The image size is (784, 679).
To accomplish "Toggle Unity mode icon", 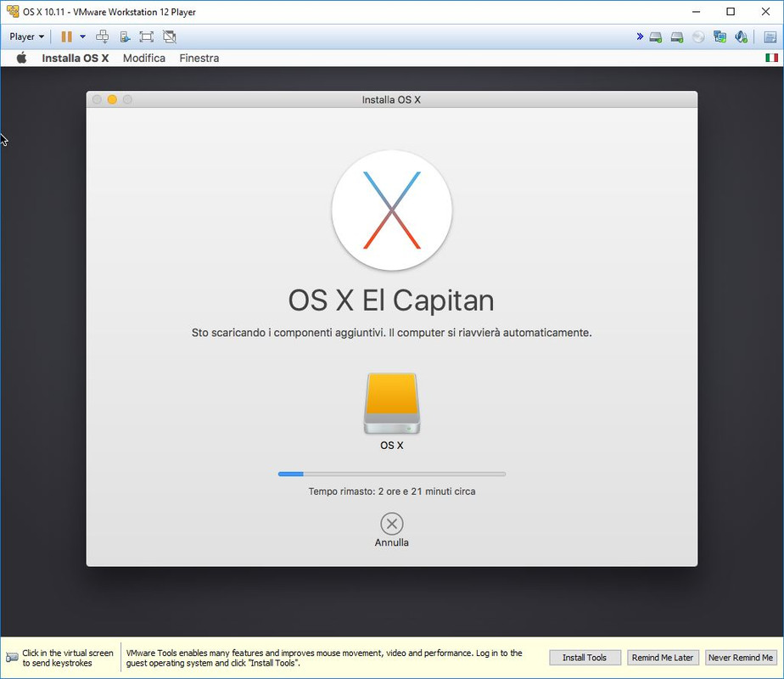I will 170,36.
